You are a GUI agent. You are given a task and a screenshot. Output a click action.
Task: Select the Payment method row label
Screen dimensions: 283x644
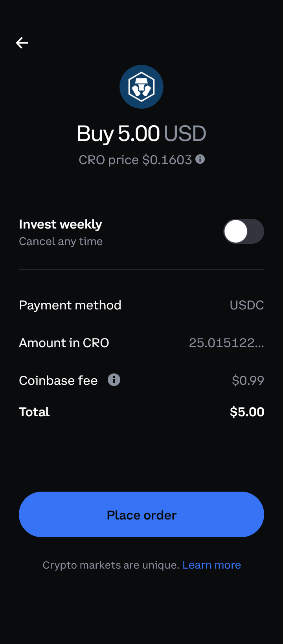[70, 305]
